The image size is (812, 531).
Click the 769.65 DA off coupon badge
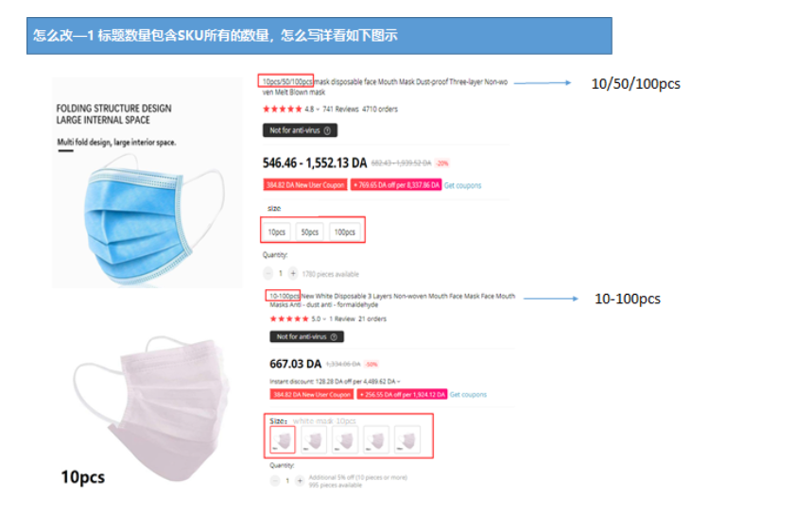[395, 185]
